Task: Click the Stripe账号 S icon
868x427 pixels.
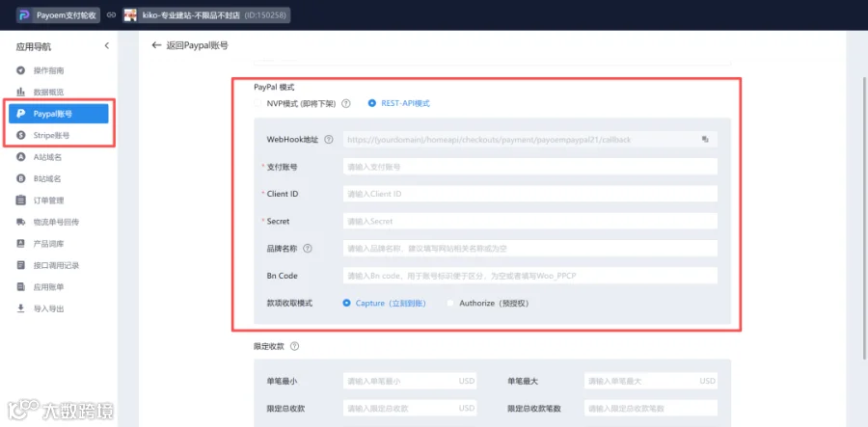Action: pyautogui.click(x=21, y=135)
